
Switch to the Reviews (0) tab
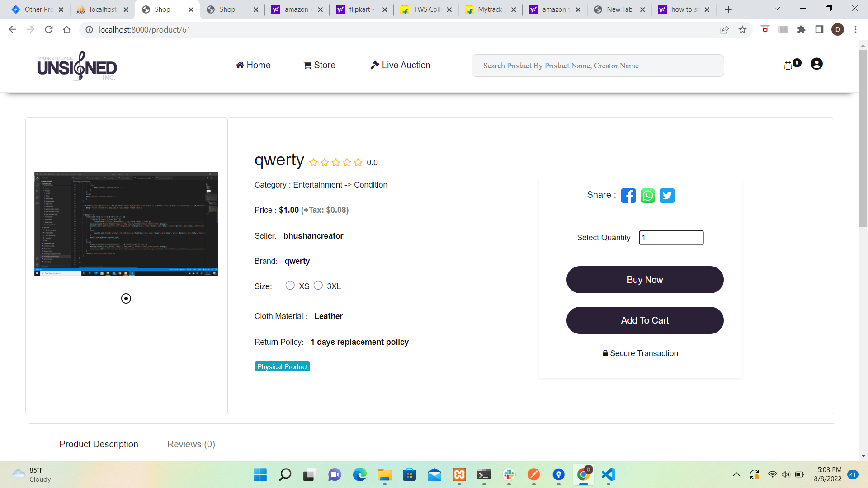pos(191,444)
